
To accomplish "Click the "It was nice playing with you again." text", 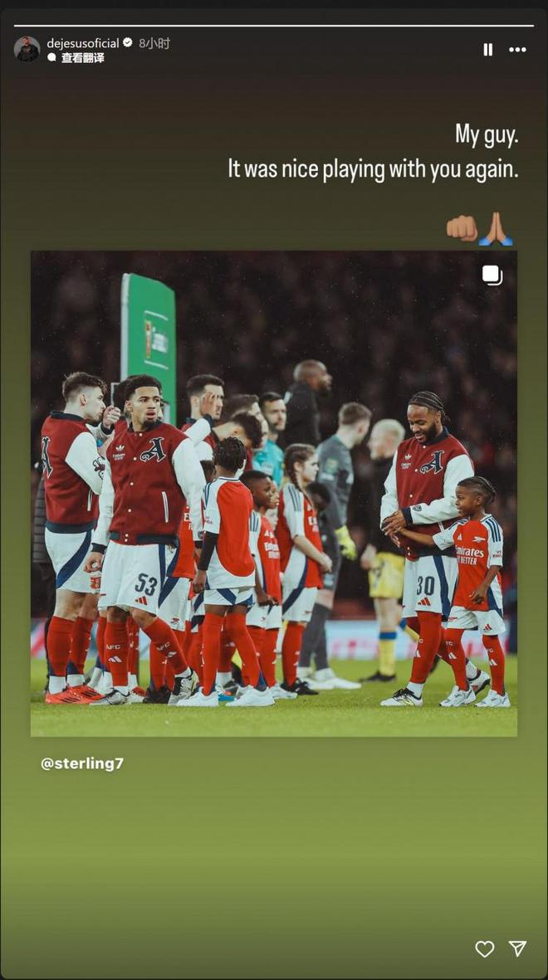I will tap(373, 169).
